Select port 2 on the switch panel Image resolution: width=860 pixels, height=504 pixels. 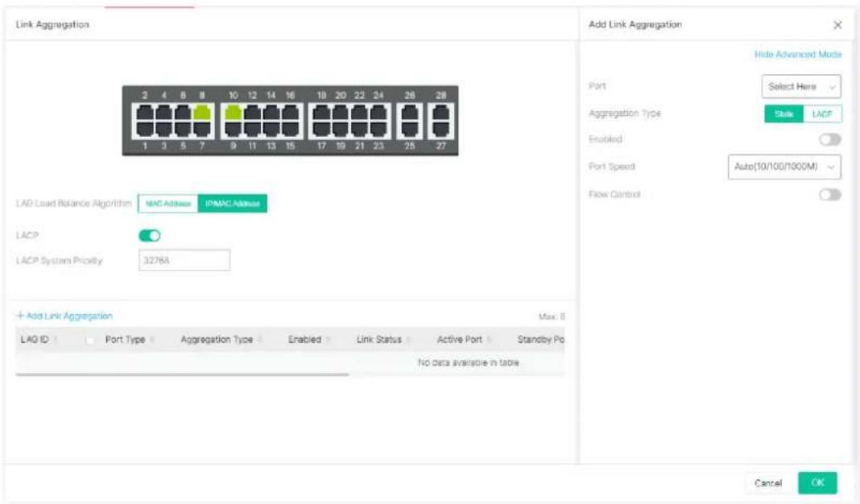[145, 113]
